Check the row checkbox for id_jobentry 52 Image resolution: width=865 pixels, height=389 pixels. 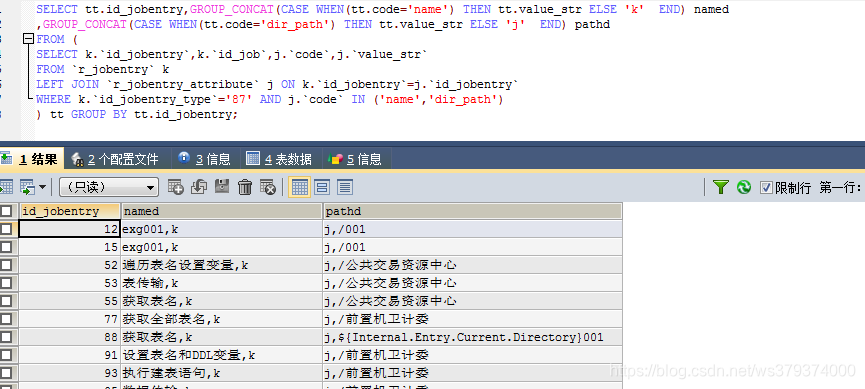6,265
